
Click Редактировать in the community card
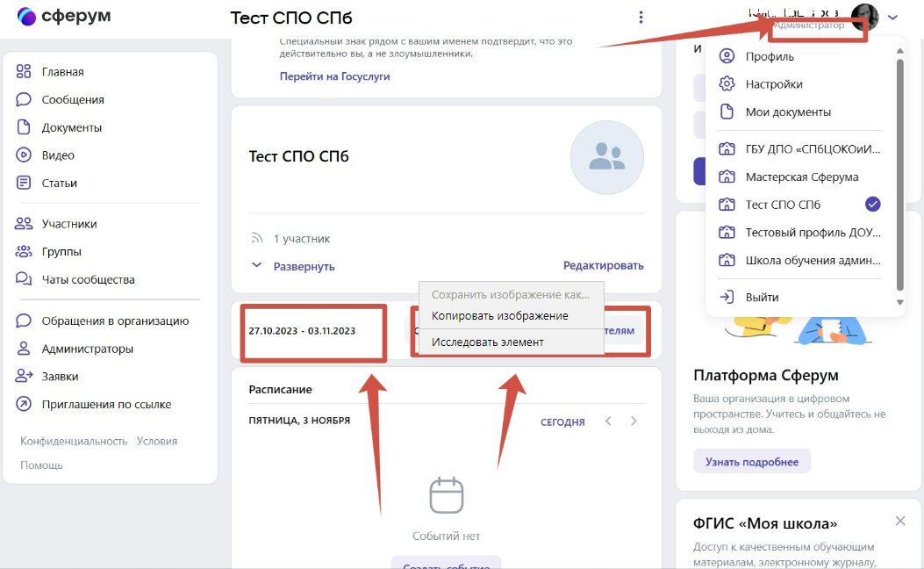coord(603,265)
